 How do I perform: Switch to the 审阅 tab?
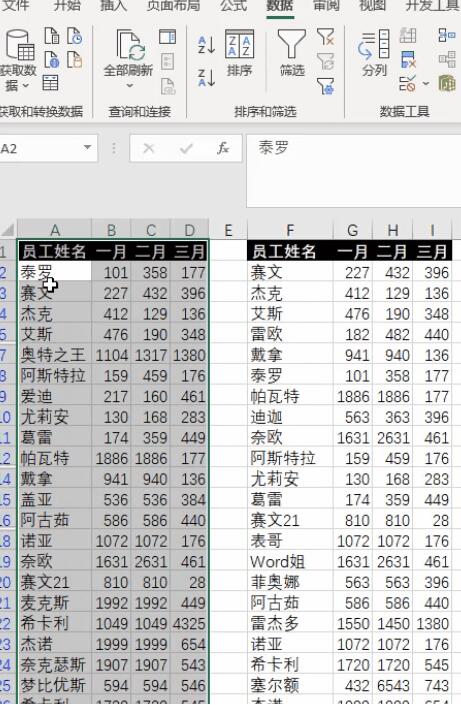tap(326, 5)
